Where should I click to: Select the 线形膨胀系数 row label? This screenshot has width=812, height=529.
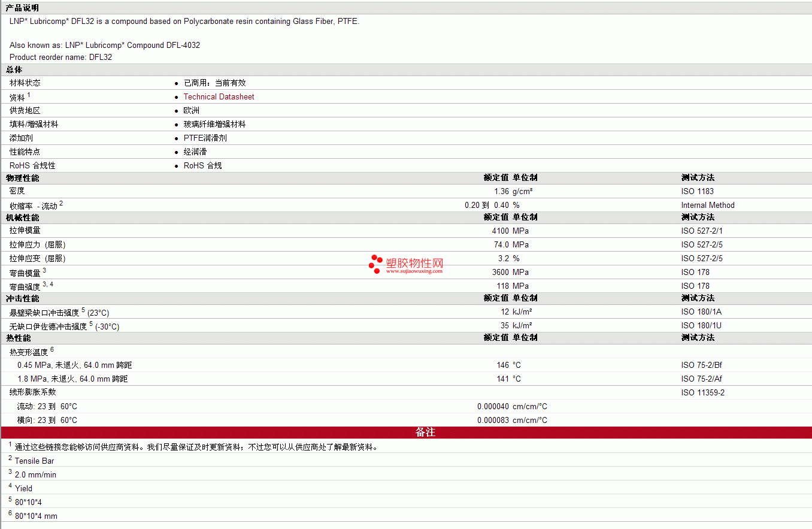click(33, 392)
